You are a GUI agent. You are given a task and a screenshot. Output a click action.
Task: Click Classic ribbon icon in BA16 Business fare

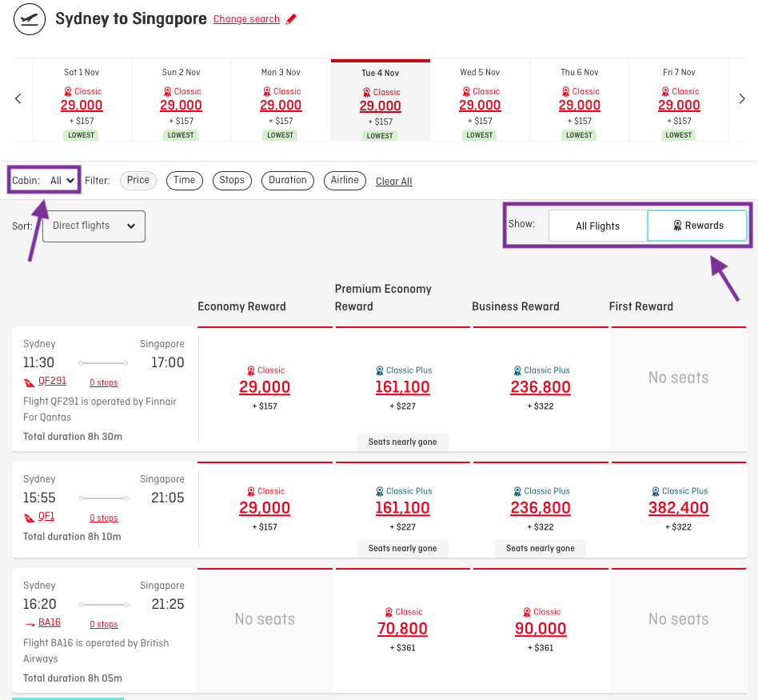click(x=527, y=613)
